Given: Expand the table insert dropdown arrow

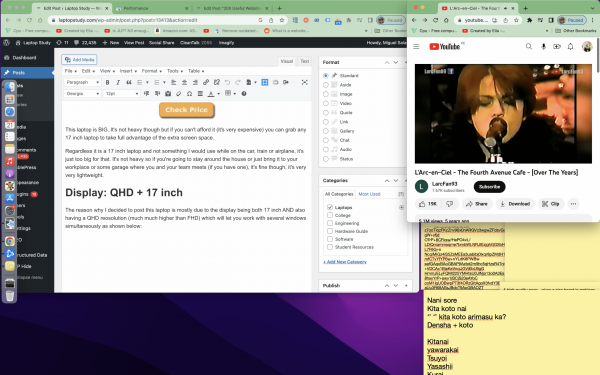Looking at the screenshot, I should 235,94.
